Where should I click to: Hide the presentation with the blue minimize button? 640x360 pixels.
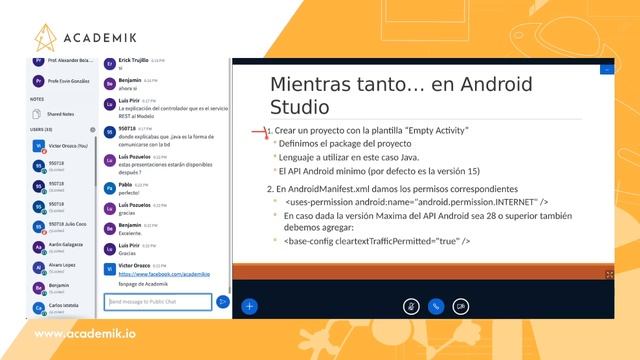pos(607,70)
